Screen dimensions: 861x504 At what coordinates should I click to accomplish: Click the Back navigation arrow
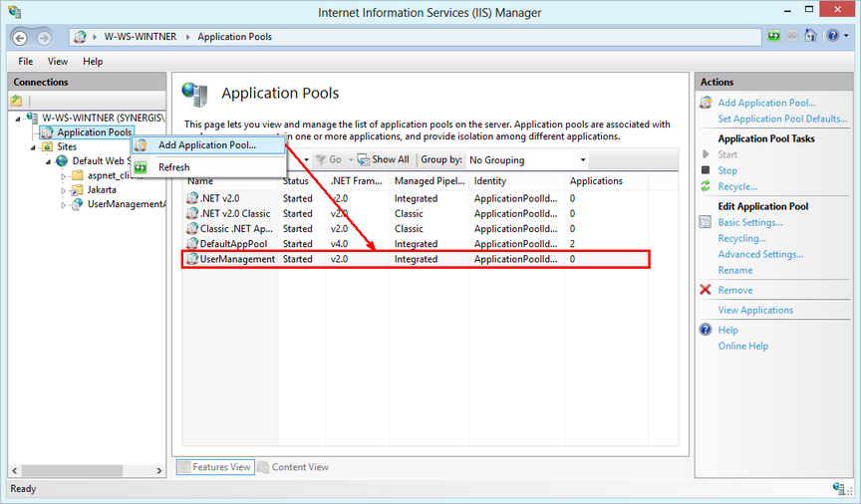point(20,37)
